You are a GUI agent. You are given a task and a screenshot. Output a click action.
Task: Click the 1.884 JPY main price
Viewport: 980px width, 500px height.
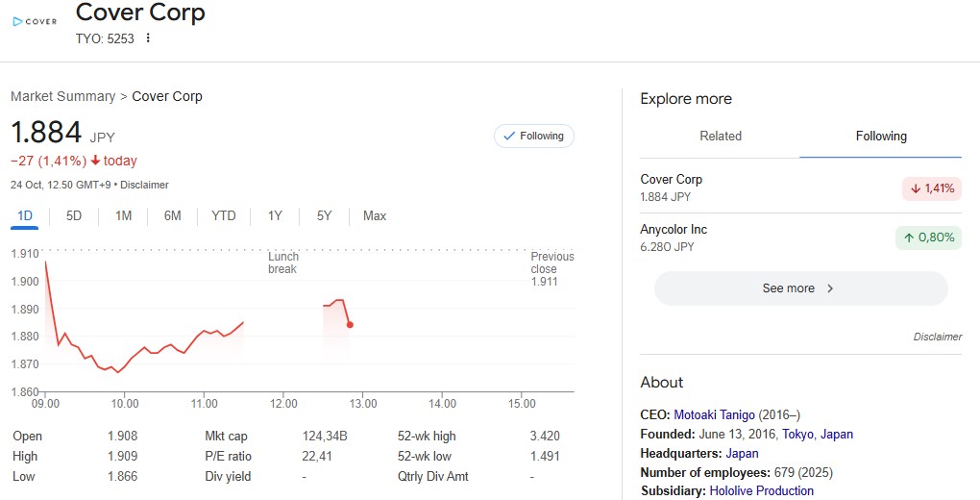click(x=62, y=133)
